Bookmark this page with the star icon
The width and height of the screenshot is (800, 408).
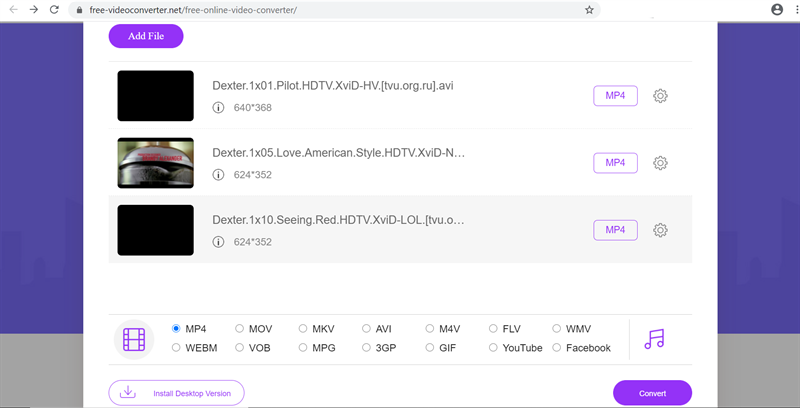point(589,10)
